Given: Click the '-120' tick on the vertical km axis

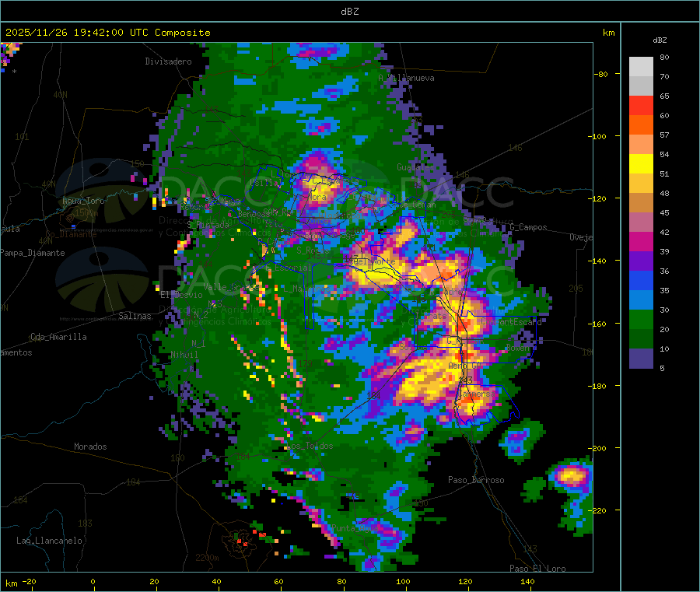Looking at the screenshot, I should tap(597, 198).
